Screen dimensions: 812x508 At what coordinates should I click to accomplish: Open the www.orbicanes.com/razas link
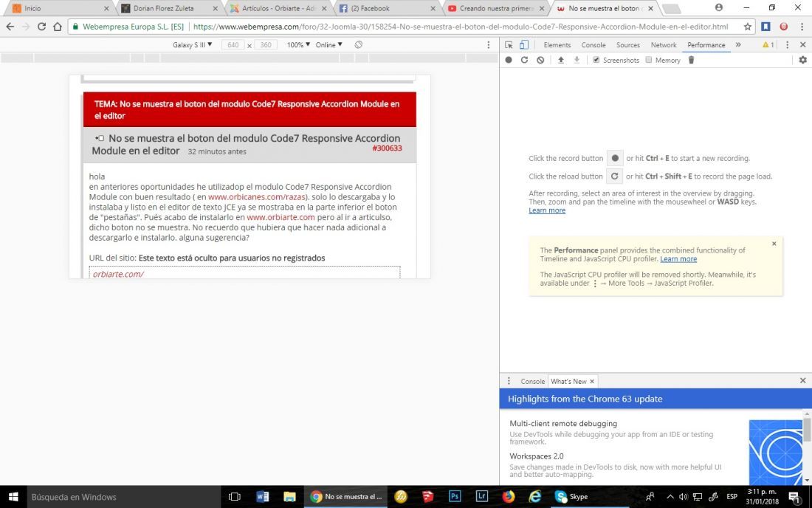click(x=258, y=197)
